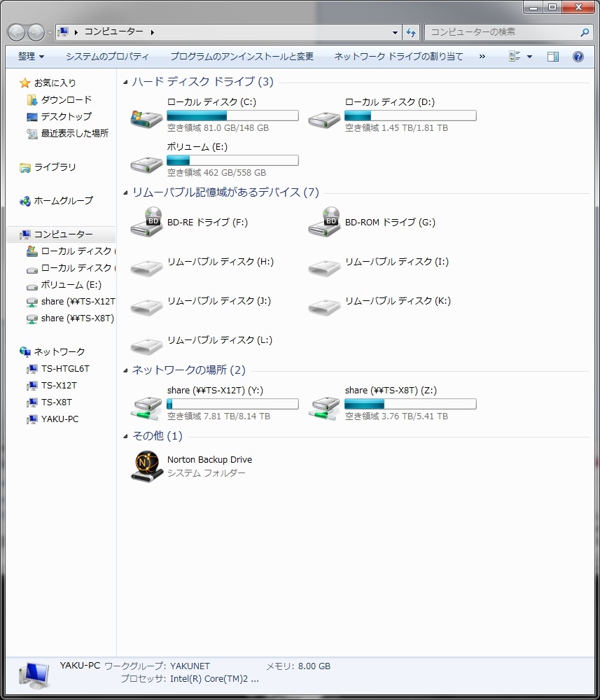Viewport: 600px width, 700px height.
Task: Open デスクトップ in favorites
Action: [x=66, y=116]
